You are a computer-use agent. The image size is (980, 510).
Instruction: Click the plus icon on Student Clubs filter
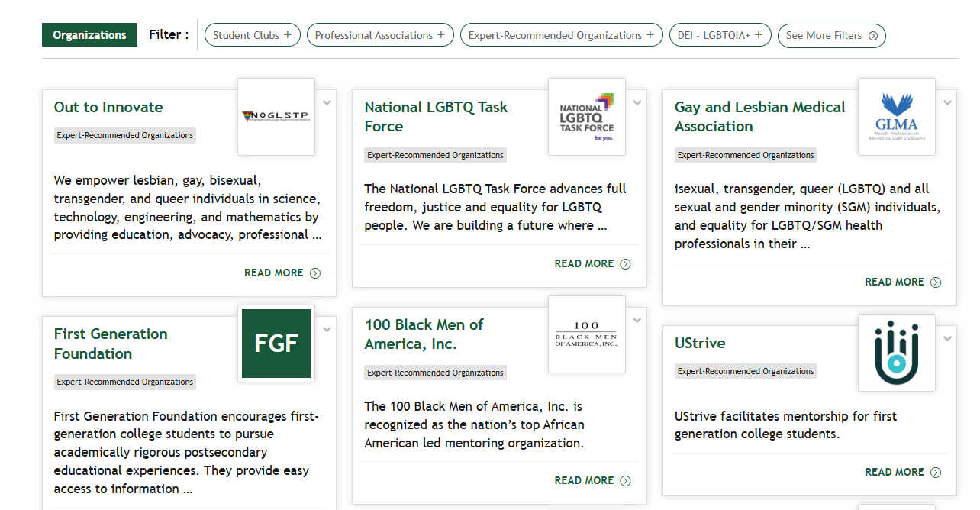(288, 35)
